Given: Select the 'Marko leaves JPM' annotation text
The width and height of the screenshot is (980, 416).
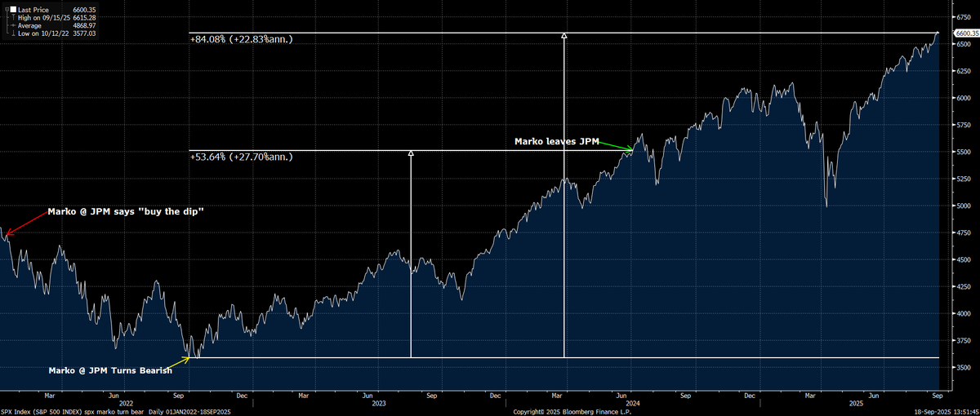Looking at the screenshot, I should 556,141.
